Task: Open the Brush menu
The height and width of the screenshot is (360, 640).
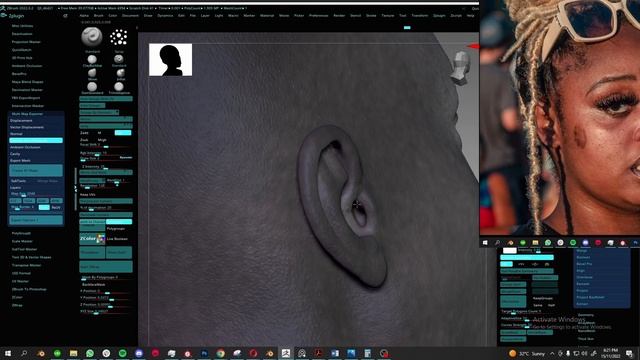Action: click(99, 16)
